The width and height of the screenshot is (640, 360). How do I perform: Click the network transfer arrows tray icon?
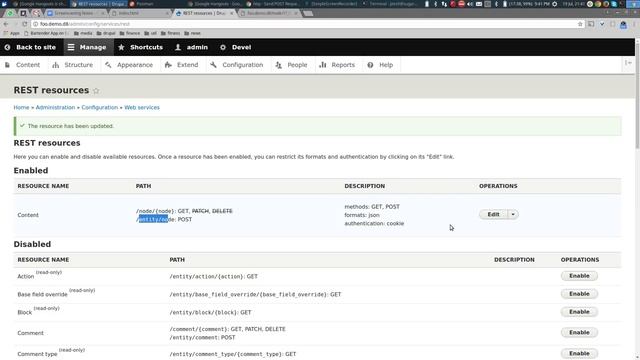(x=444, y=4)
